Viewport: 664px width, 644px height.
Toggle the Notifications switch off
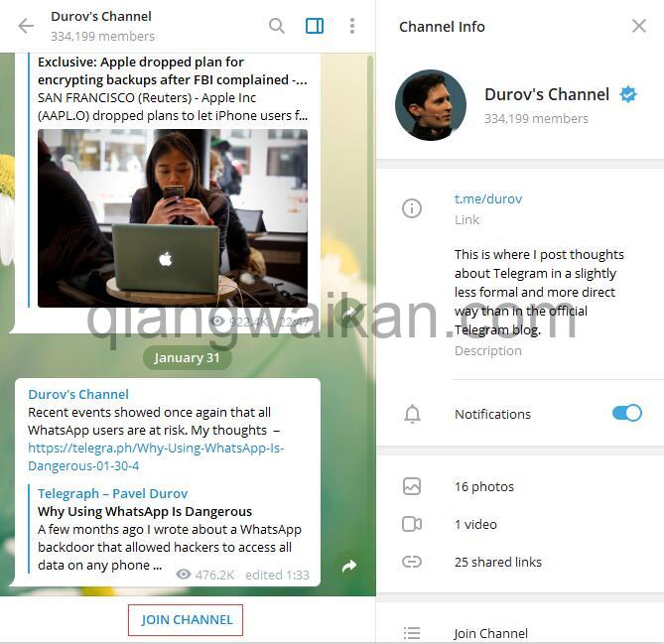tap(626, 413)
